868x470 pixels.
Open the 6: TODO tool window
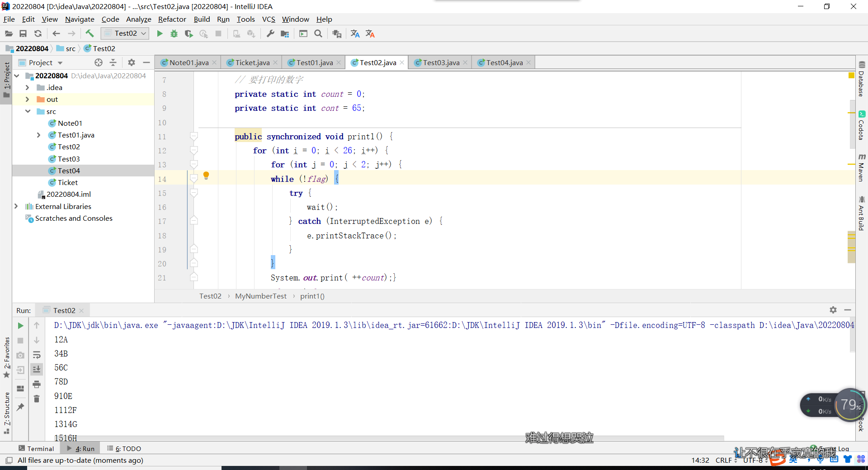(x=124, y=448)
